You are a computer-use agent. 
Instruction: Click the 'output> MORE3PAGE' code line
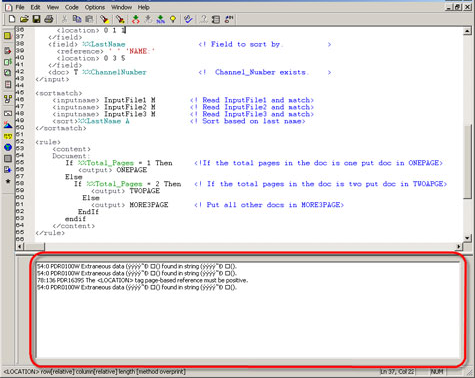click(x=130, y=205)
